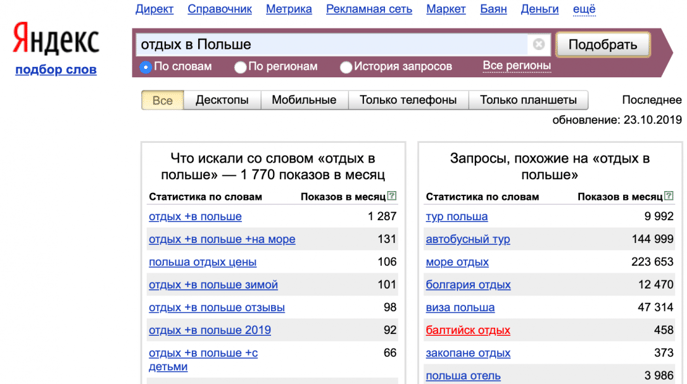
Task: Open the 'Баян' top link
Action: [493, 9]
